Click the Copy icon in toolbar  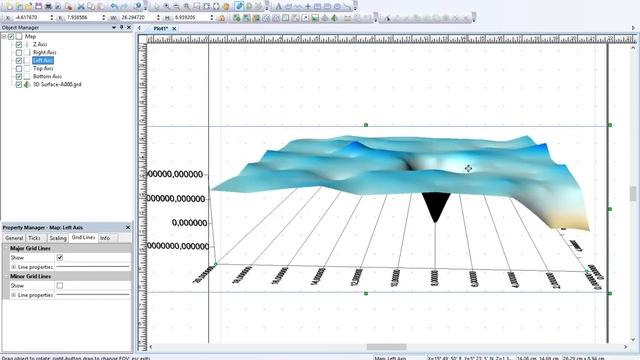(x=91, y=6)
